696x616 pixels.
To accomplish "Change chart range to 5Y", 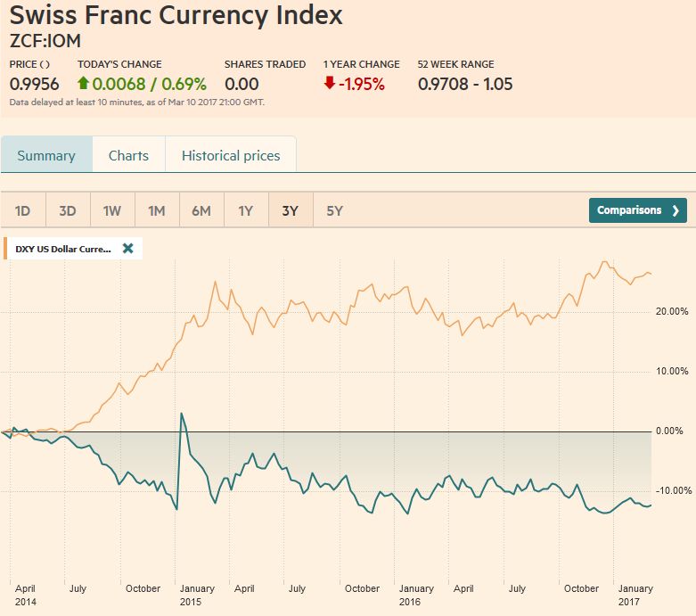I will pos(335,211).
